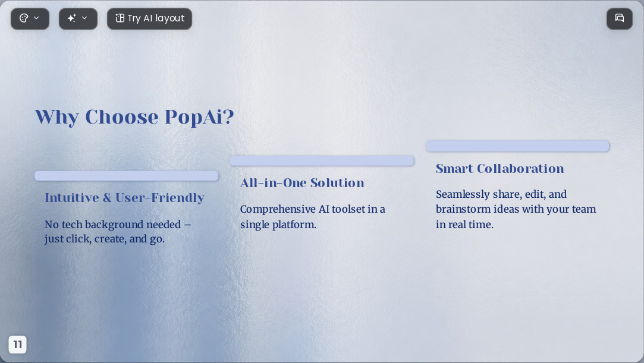644x363 pixels.
Task: Select the 'Intuitive & User-Friendly' heading
Action: pyautogui.click(x=124, y=198)
